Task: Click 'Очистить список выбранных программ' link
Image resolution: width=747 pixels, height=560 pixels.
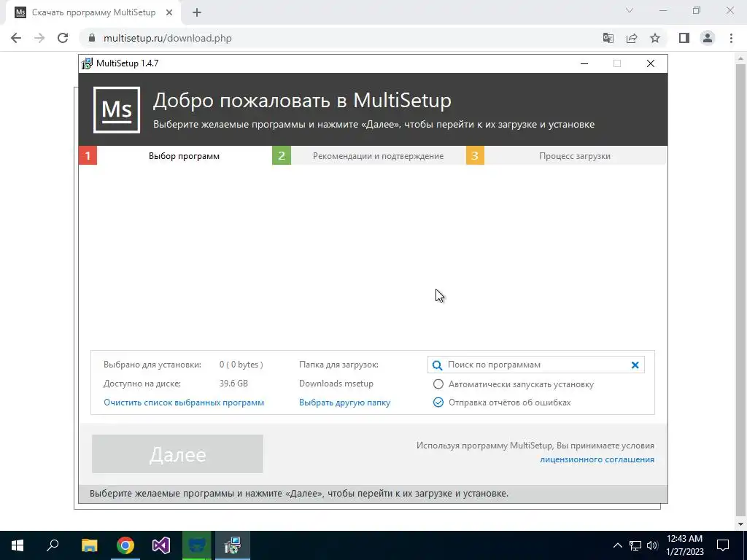Action: pos(184,402)
